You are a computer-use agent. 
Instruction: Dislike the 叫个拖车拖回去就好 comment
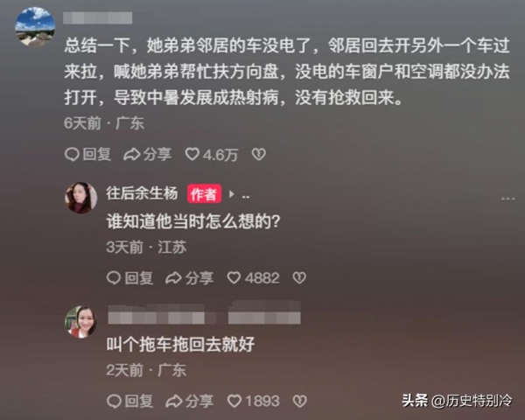(x=299, y=401)
